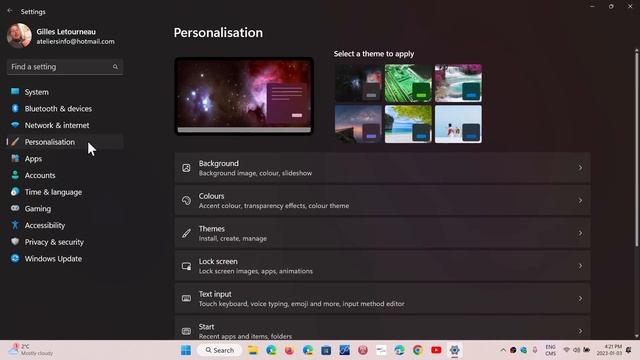Click 'Background image, colour, slideshow' description

click(x=256, y=173)
